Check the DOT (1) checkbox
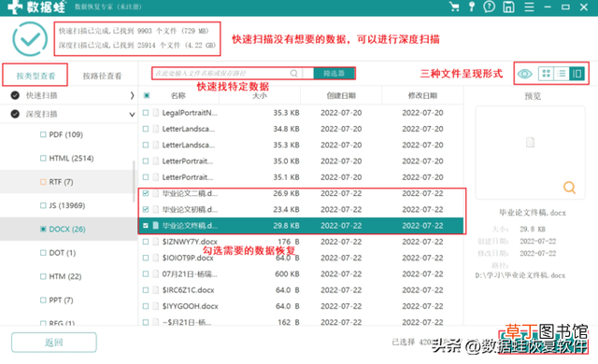This screenshot has height=364, width=598. pyautogui.click(x=43, y=252)
